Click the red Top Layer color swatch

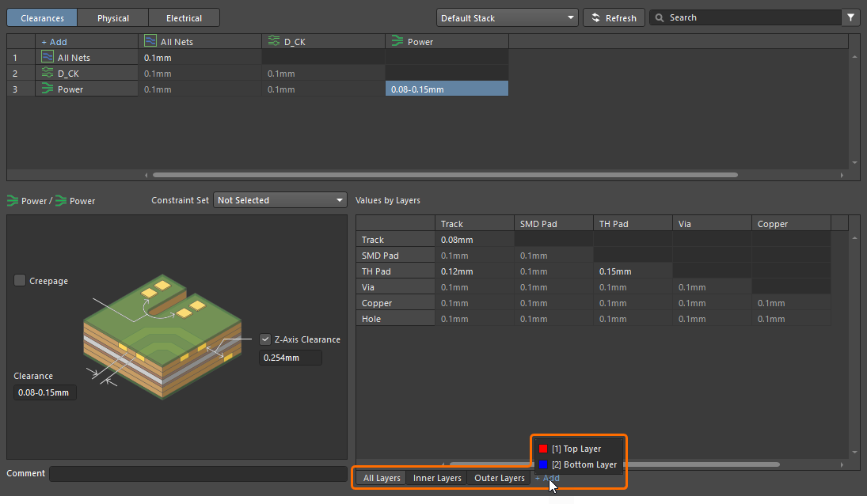click(543, 449)
